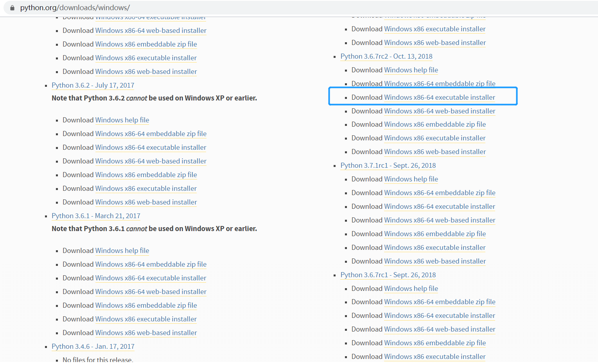Download x86 embeddable zip file for Python 3.6.1
The width and height of the screenshot is (598, 364).
[146, 305]
